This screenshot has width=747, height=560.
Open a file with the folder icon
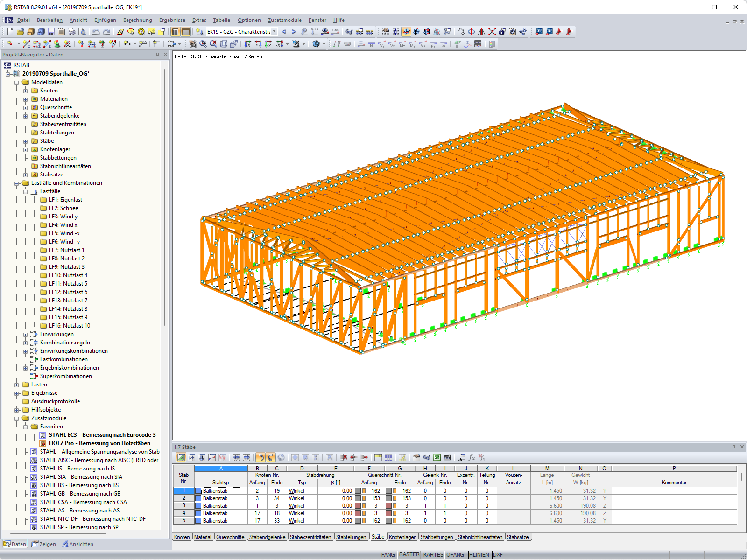[21, 32]
